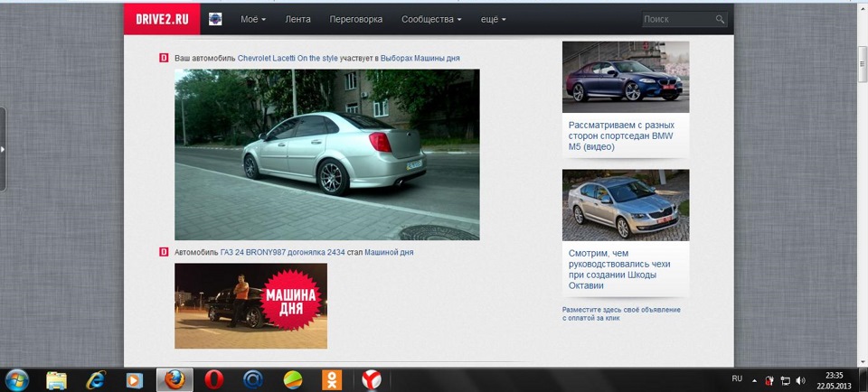Show hidden tray icons arrow
This screenshot has width=868, height=392.
coord(754,381)
